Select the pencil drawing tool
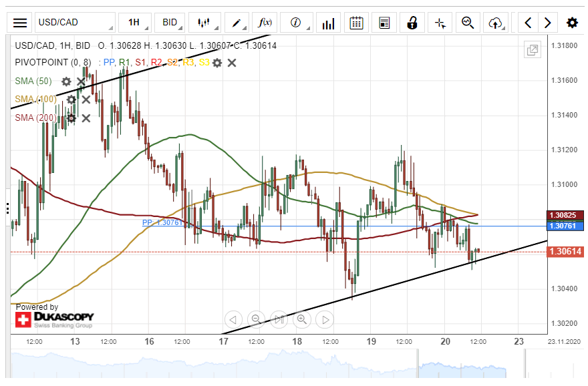This screenshot has height=386, width=588. 237,23
